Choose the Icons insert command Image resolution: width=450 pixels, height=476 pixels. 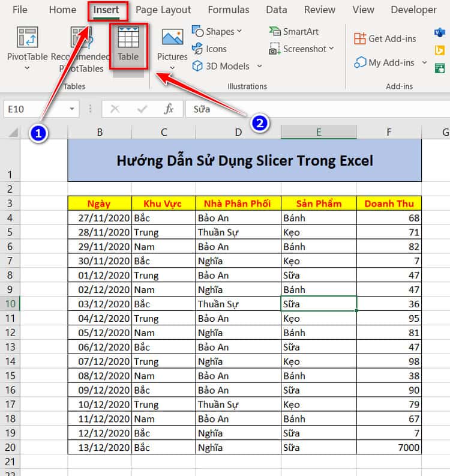click(x=209, y=49)
